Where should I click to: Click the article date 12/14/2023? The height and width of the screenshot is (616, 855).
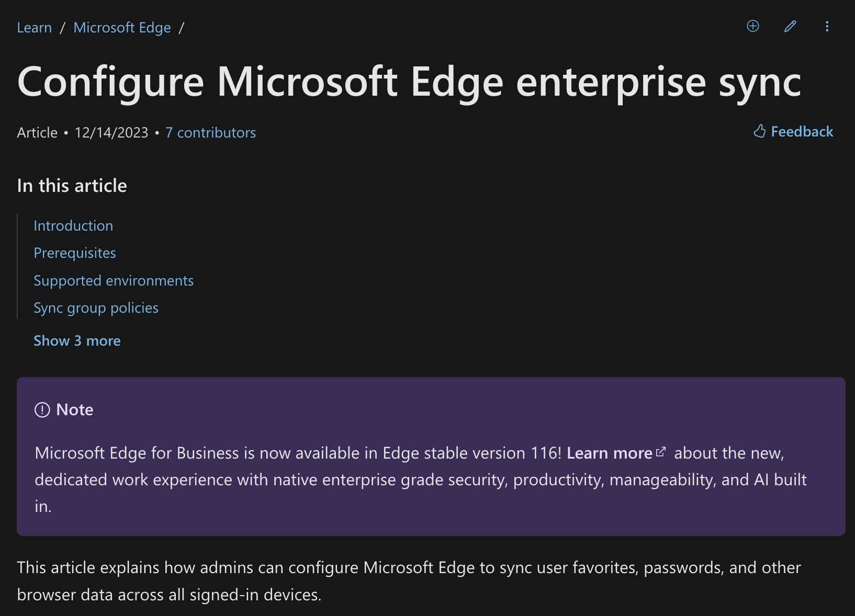[111, 133]
